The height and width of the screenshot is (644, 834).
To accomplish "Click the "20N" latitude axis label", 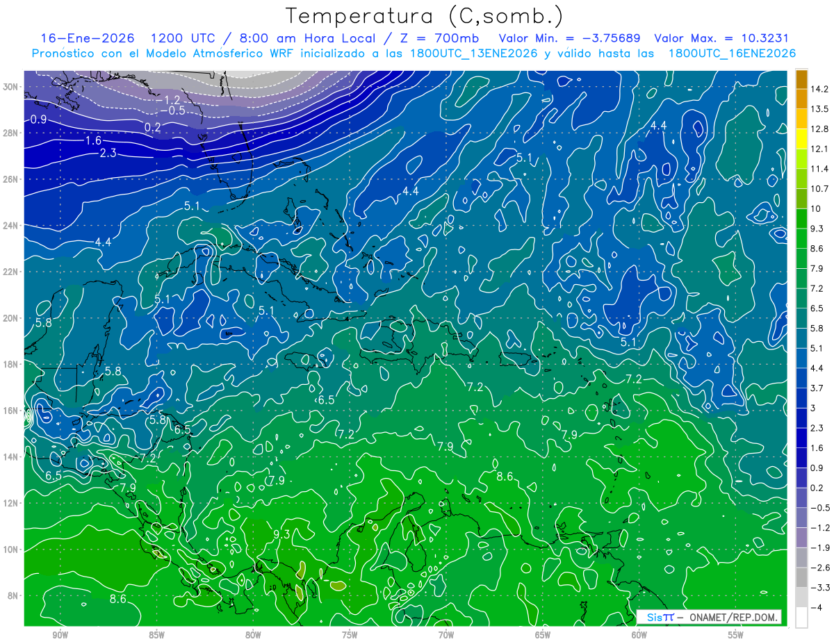I will pyautogui.click(x=10, y=318).
